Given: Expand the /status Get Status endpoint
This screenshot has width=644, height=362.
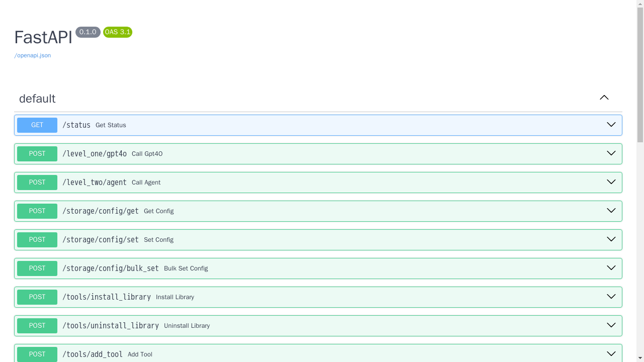Looking at the screenshot, I should [x=611, y=124].
